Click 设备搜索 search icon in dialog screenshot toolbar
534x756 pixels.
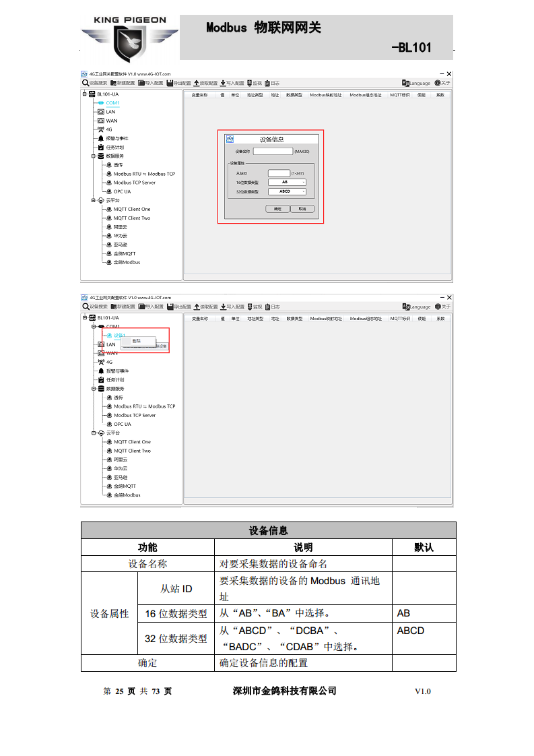(x=86, y=83)
